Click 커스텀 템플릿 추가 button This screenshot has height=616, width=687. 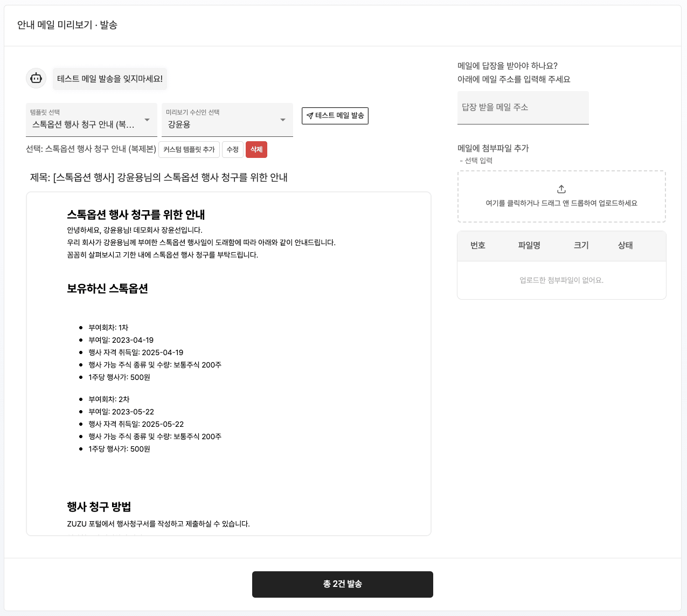(x=189, y=149)
